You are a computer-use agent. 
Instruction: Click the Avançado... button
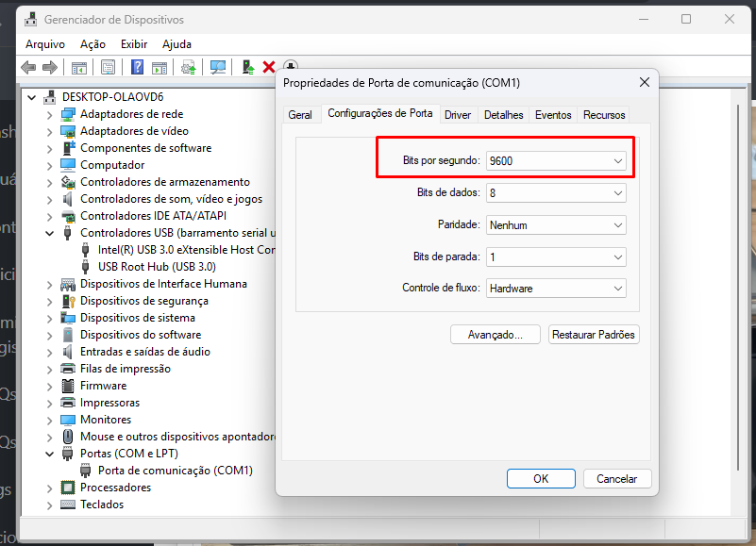click(x=496, y=335)
